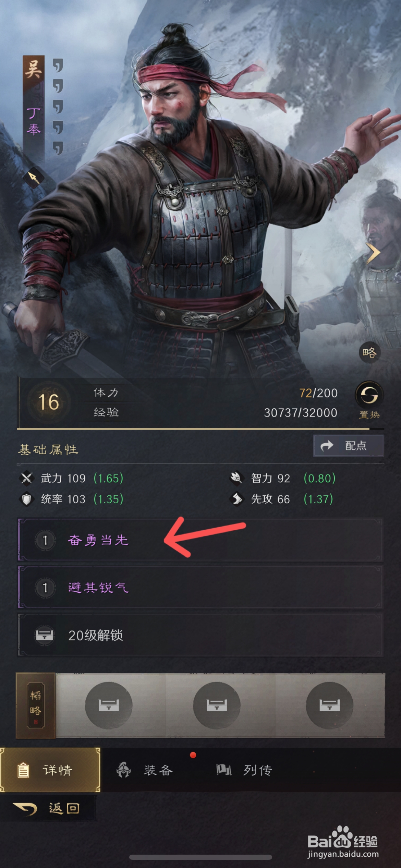Switch to the 装备 tab
This screenshot has height=868, width=401.
[x=145, y=770]
